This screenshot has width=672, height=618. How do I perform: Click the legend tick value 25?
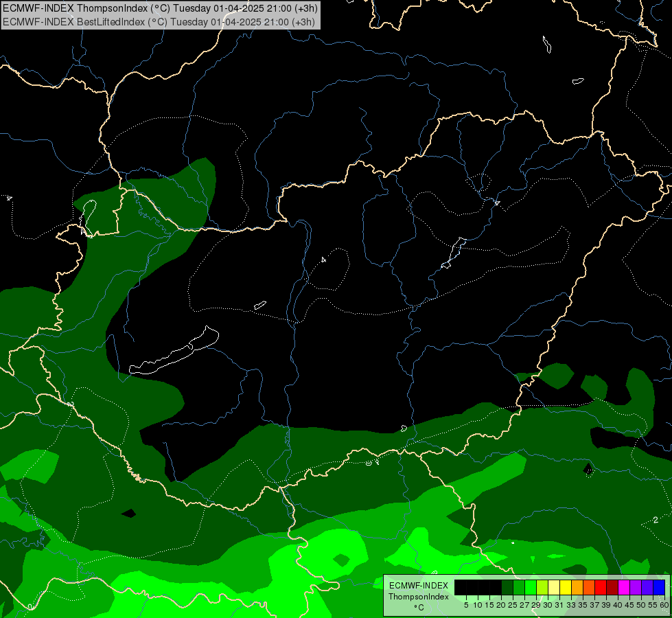[513, 605]
